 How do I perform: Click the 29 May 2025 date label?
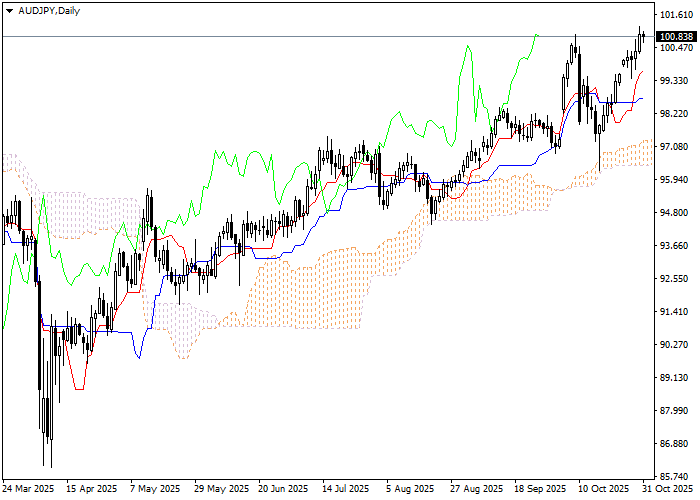click(220, 489)
